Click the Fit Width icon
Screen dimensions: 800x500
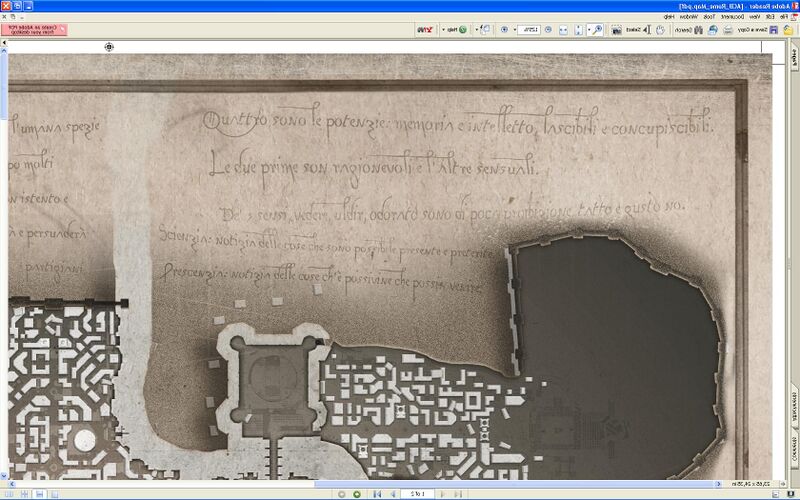tap(563, 30)
